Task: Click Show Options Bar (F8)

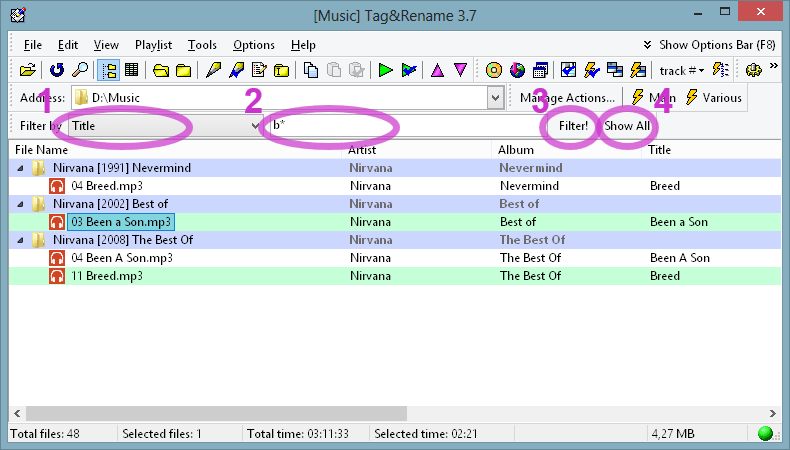Action: pos(709,45)
